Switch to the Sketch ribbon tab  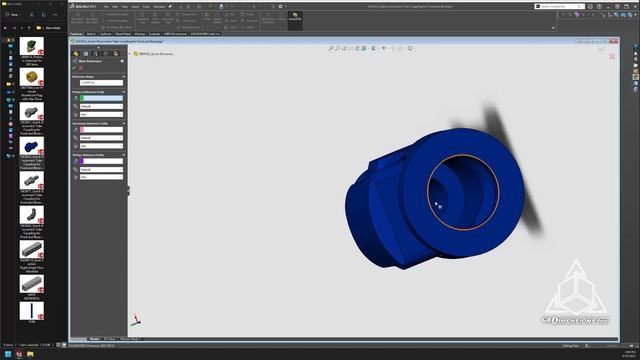(x=91, y=34)
